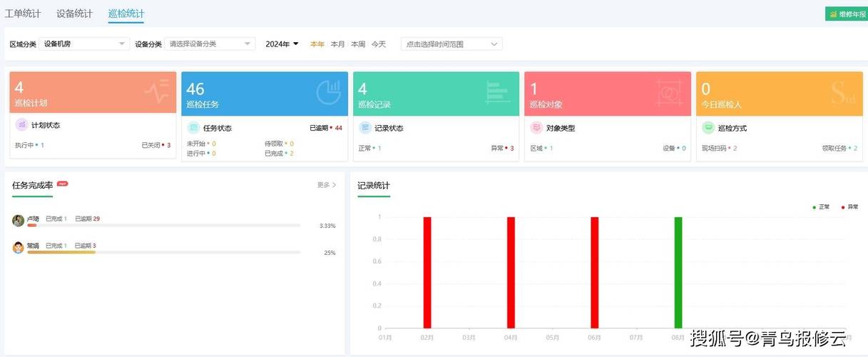
Task: Click the red bar for 02月
Action: pos(427,273)
